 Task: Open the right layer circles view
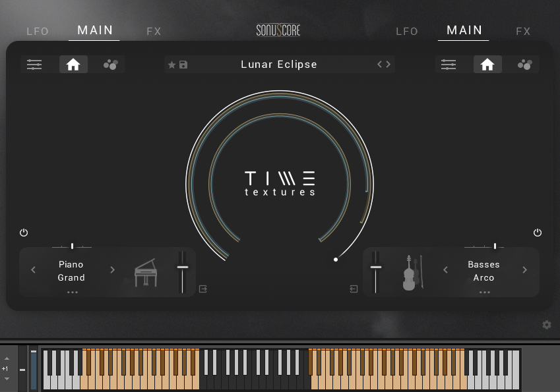point(524,65)
